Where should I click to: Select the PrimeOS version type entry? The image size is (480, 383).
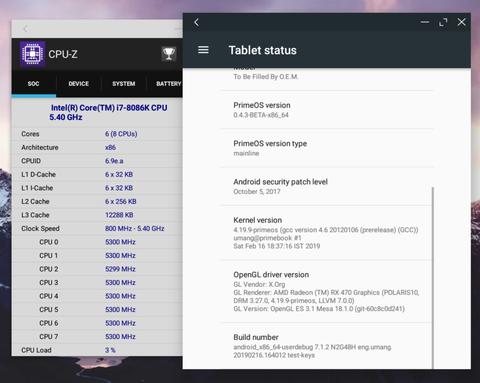click(x=327, y=148)
